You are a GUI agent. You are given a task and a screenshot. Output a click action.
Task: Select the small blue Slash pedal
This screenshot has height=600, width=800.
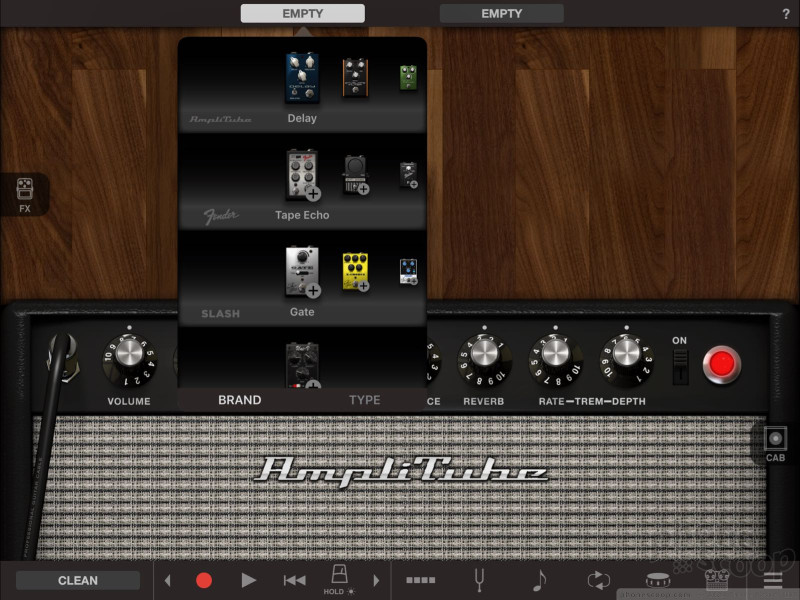tap(408, 271)
